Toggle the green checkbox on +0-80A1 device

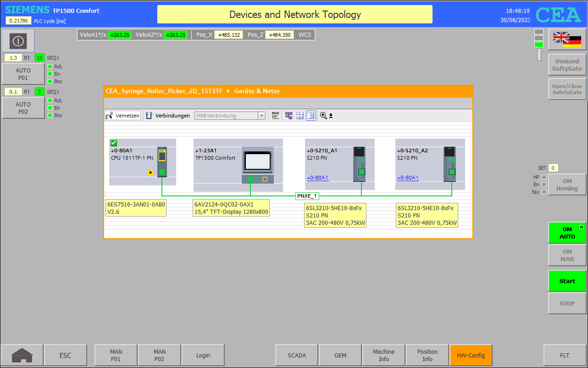tap(114, 143)
